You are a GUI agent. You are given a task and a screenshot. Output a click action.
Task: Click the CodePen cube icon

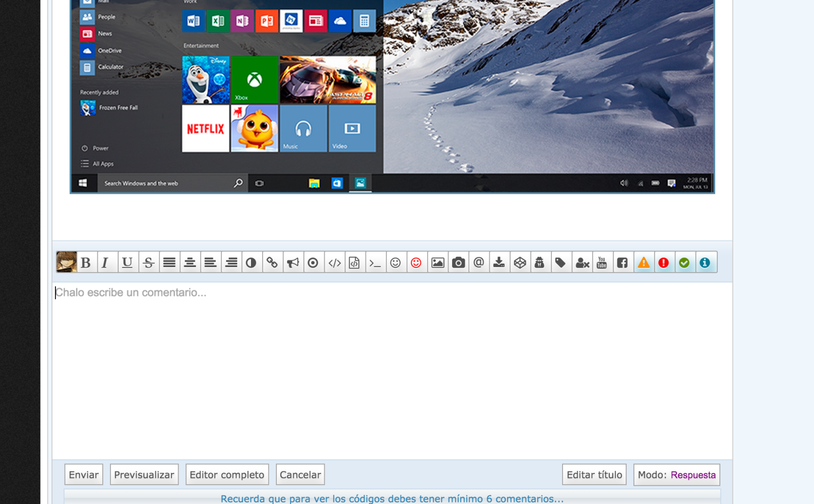[x=520, y=262]
